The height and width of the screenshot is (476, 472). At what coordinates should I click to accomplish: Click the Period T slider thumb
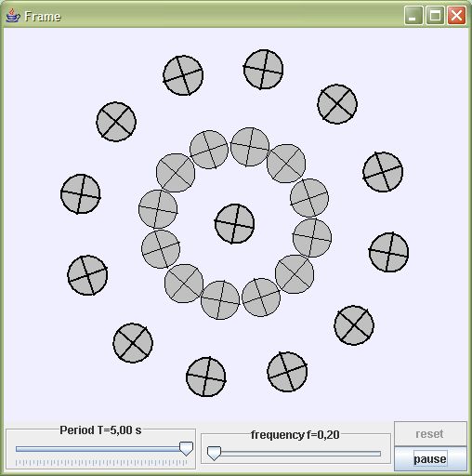coord(186,449)
